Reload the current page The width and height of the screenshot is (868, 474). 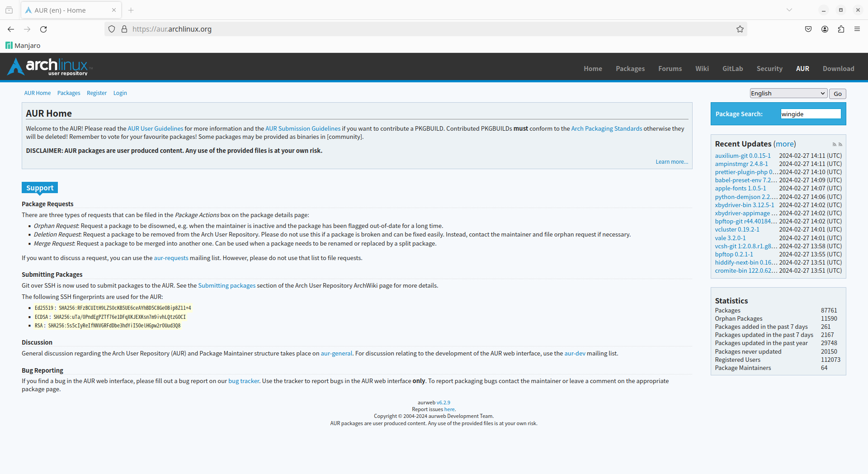click(x=43, y=29)
